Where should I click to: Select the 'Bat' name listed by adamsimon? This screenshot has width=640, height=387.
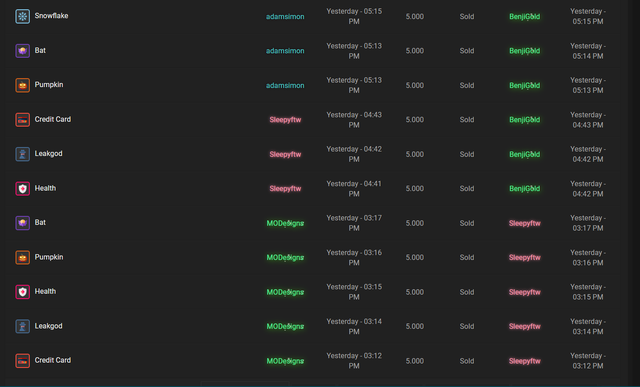point(40,50)
